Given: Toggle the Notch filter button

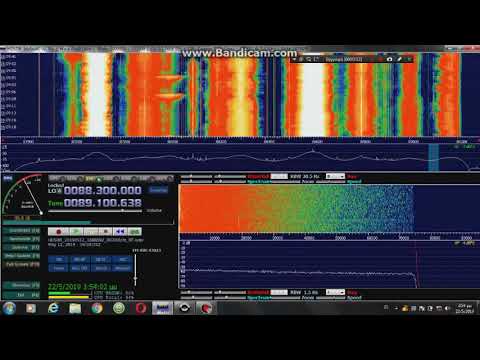Looking at the screenshot, I should pos(101,268).
